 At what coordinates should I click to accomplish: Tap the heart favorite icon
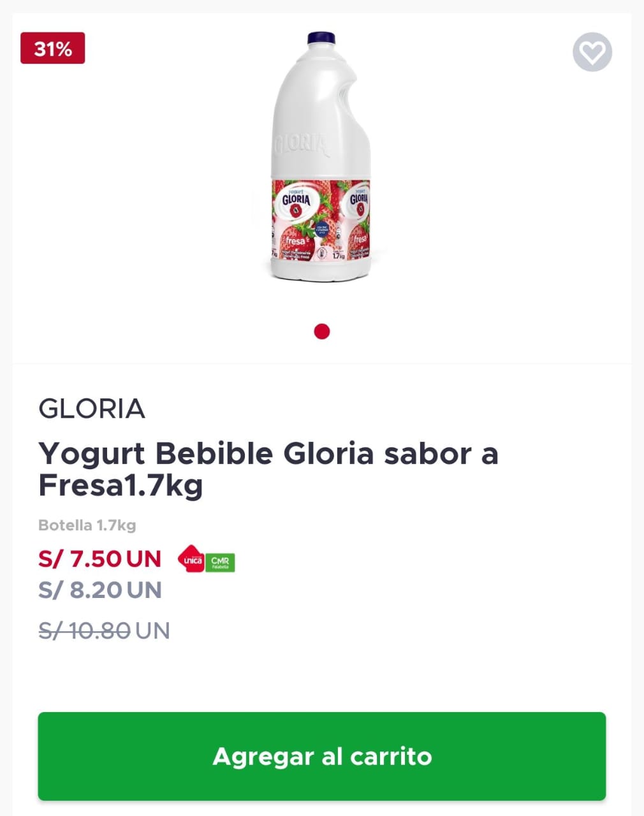592,52
